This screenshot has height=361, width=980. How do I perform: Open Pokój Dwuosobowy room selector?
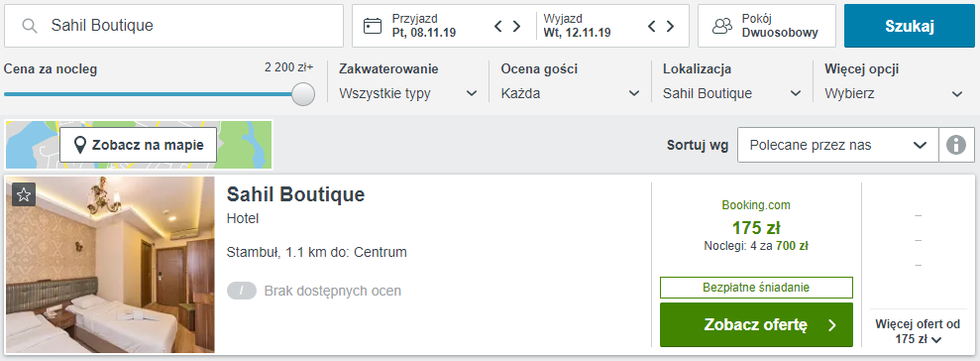(x=767, y=26)
